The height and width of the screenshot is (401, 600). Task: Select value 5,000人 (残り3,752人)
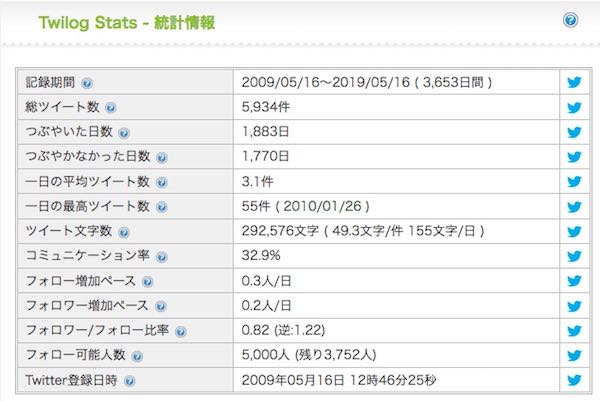click(309, 355)
